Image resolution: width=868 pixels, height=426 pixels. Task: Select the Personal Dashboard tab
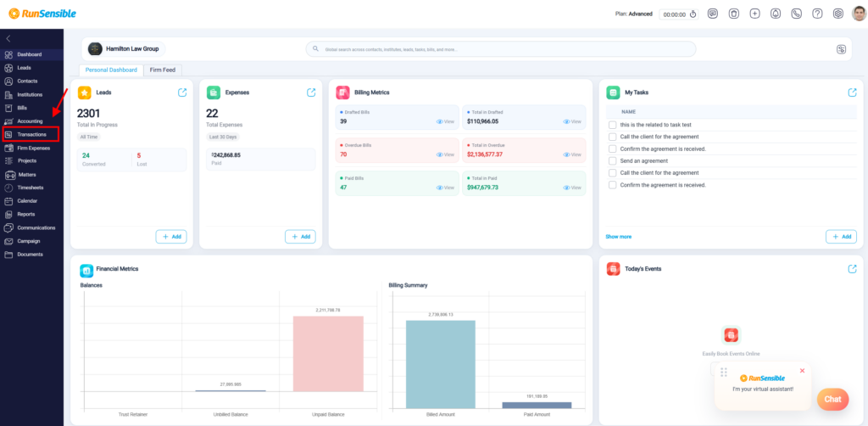111,70
